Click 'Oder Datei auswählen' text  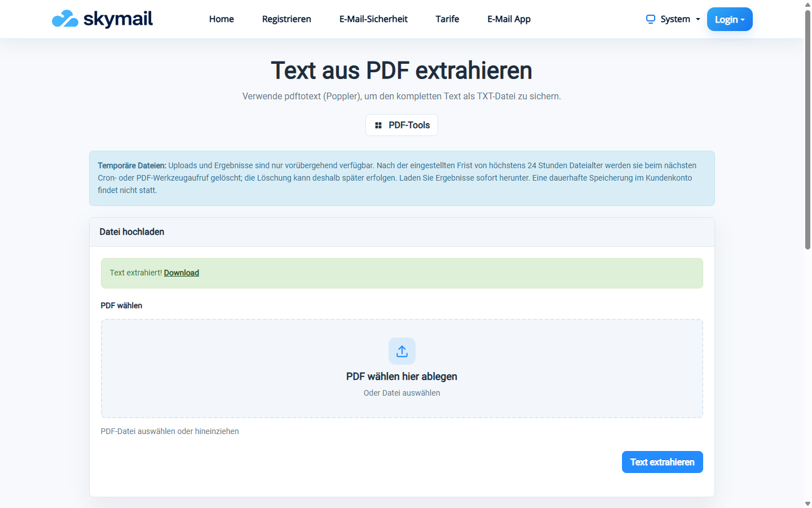click(402, 393)
